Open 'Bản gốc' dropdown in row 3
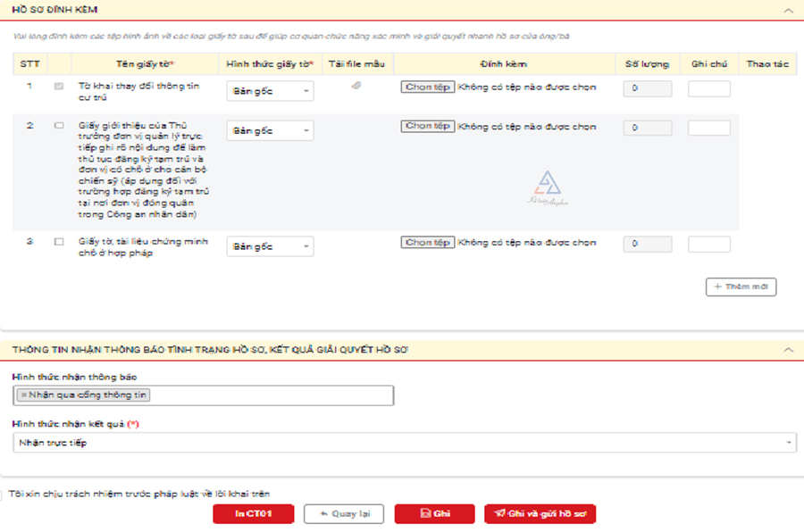Viewport: 804px width, 532px height. point(270,247)
